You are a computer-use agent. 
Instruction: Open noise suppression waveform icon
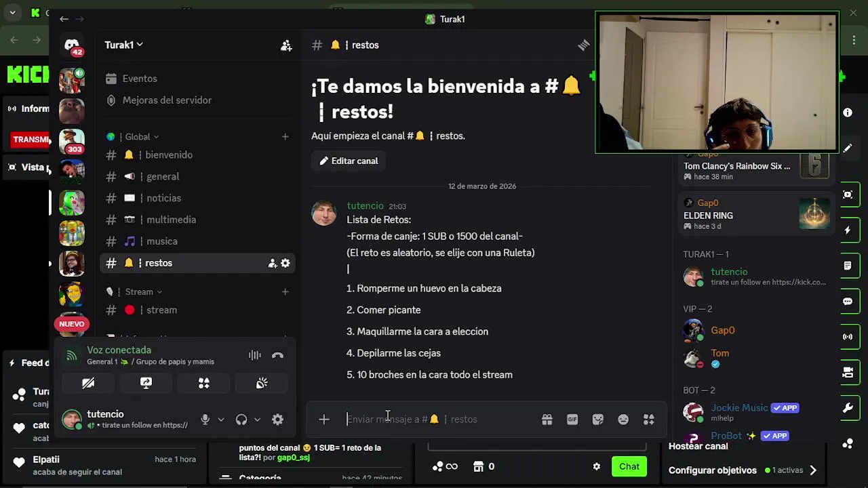click(x=254, y=355)
